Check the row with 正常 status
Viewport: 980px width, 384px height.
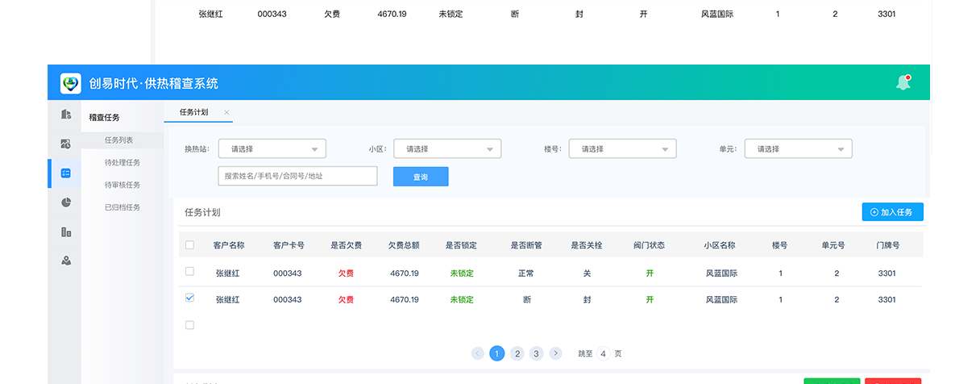[189, 272]
